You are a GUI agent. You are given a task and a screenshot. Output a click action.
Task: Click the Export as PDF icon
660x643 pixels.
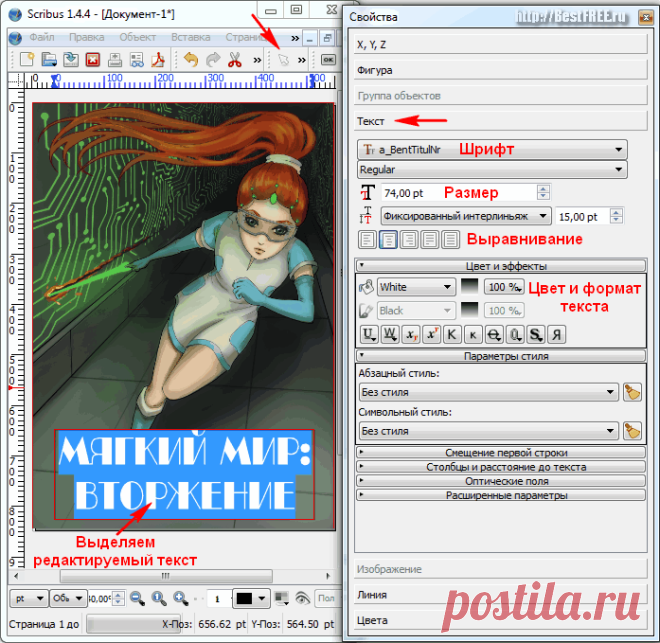point(158,59)
